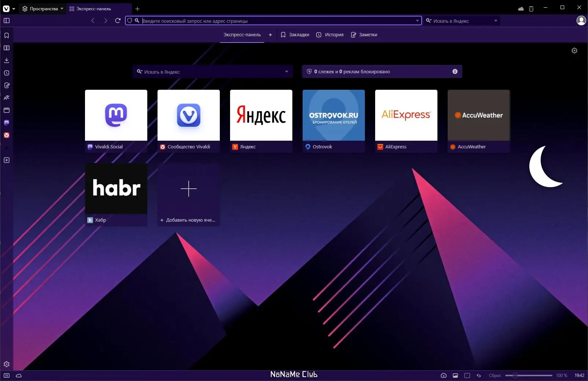Open the synced tabs cloud icon in the title bar
The width and height of the screenshot is (588, 381).
tap(521, 9)
